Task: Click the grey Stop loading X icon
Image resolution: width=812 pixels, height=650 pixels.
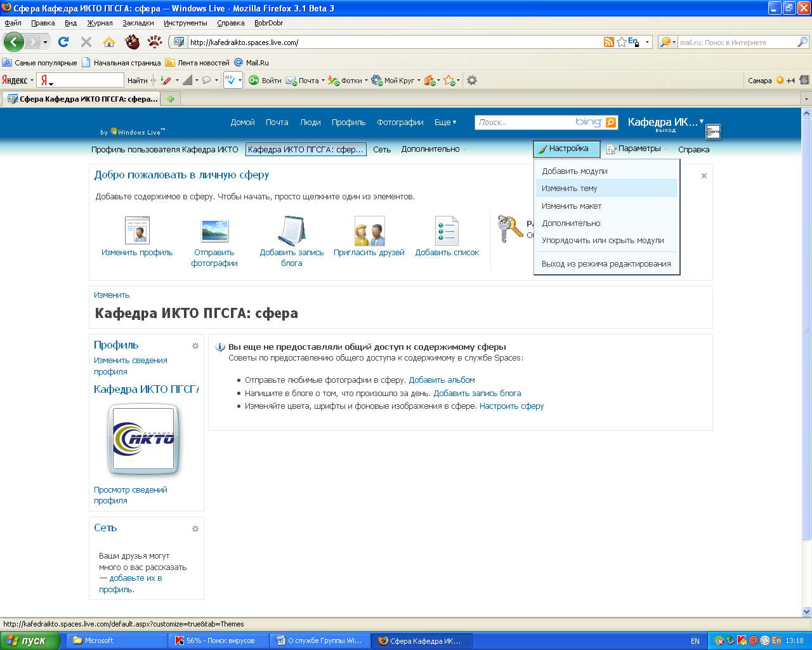Action: point(86,42)
